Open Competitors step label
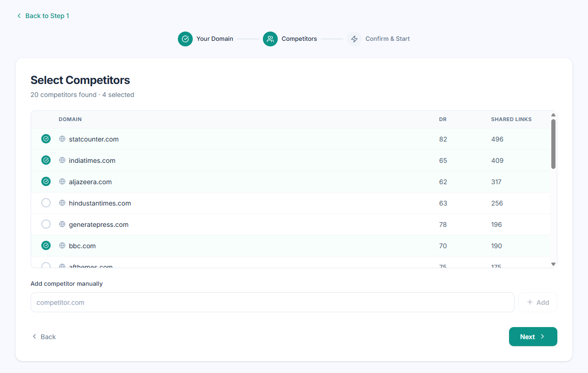The width and height of the screenshot is (588, 373). pyautogui.click(x=299, y=39)
